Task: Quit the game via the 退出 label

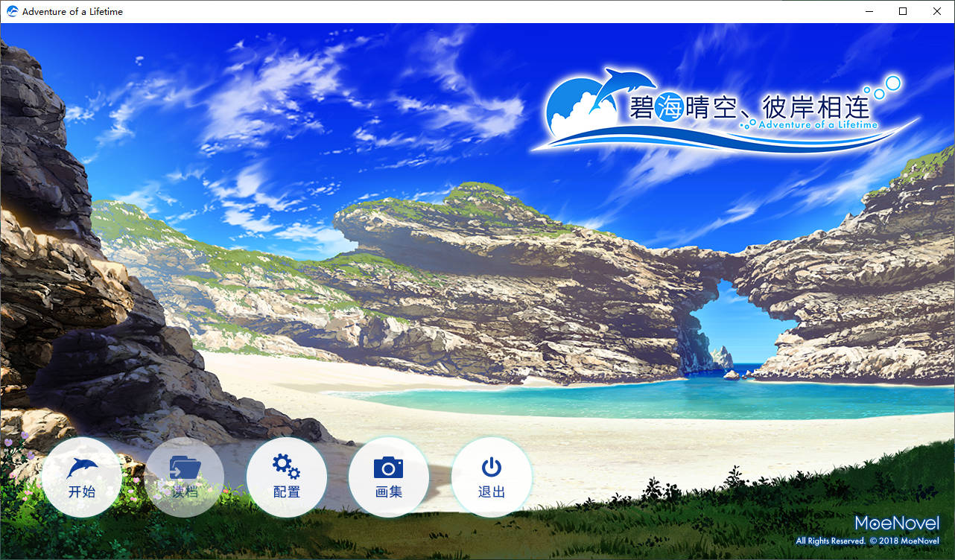Action: pos(492,491)
